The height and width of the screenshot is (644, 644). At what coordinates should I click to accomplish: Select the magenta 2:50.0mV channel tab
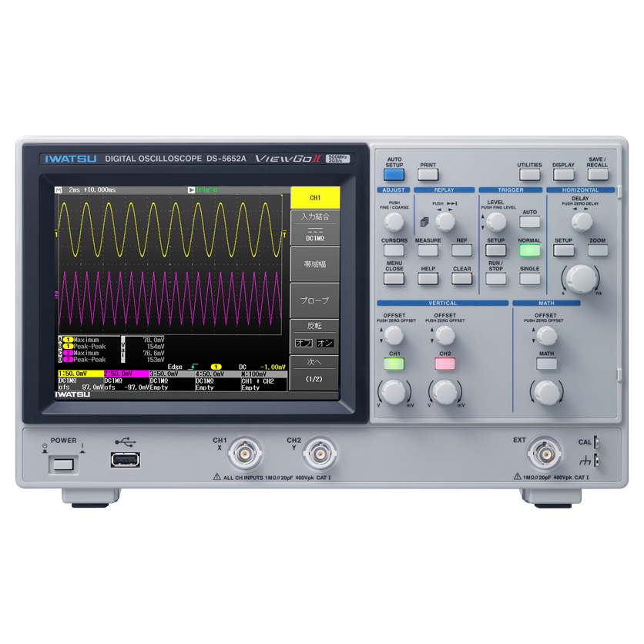126,374
